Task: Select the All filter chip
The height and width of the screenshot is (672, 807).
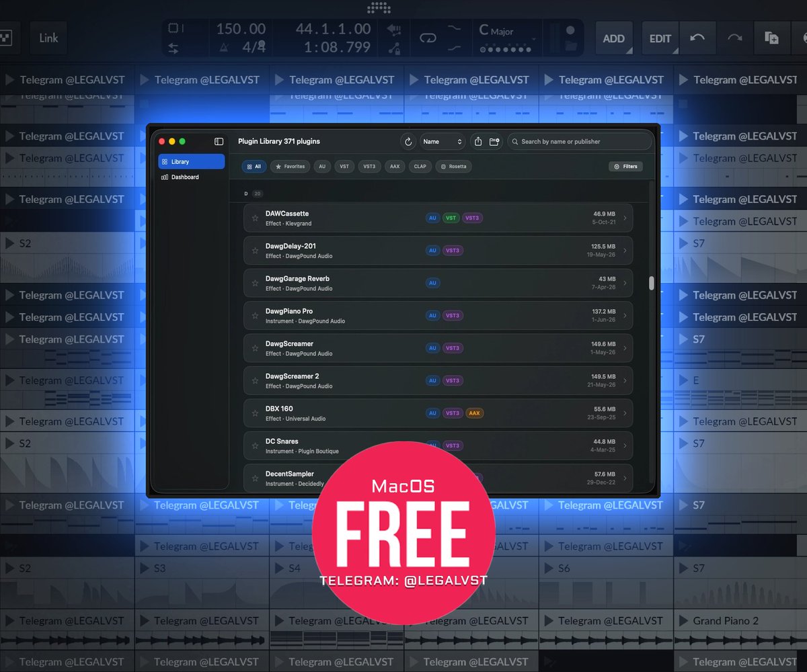Action: 254,167
